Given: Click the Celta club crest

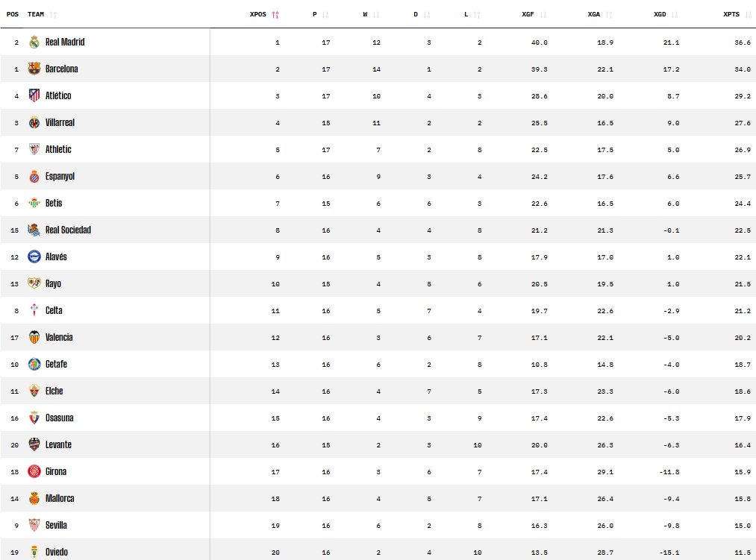Looking at the screenshot, I should [34, 310].
